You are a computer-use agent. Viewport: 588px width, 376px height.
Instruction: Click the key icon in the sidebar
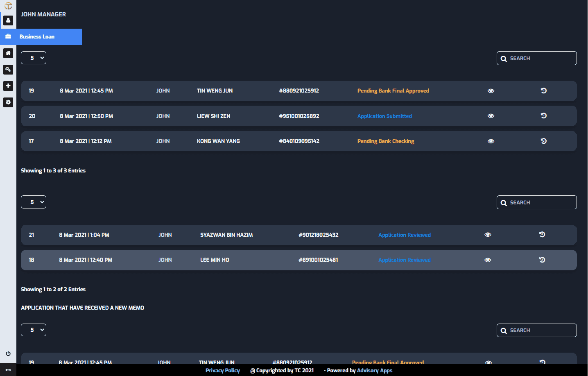coord(8,70)
